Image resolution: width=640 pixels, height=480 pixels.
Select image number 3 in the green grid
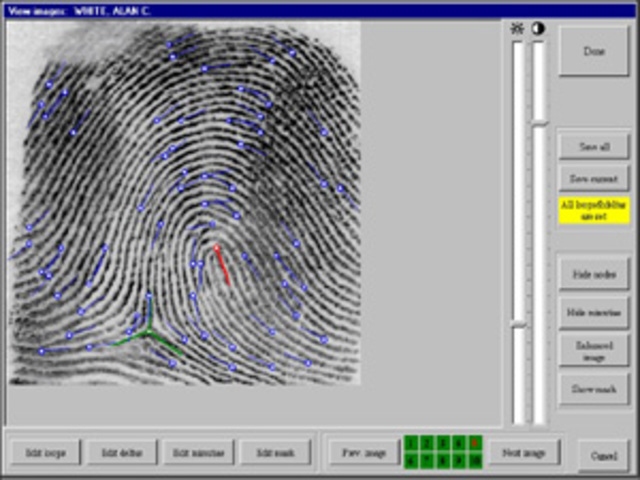point(443,443)
